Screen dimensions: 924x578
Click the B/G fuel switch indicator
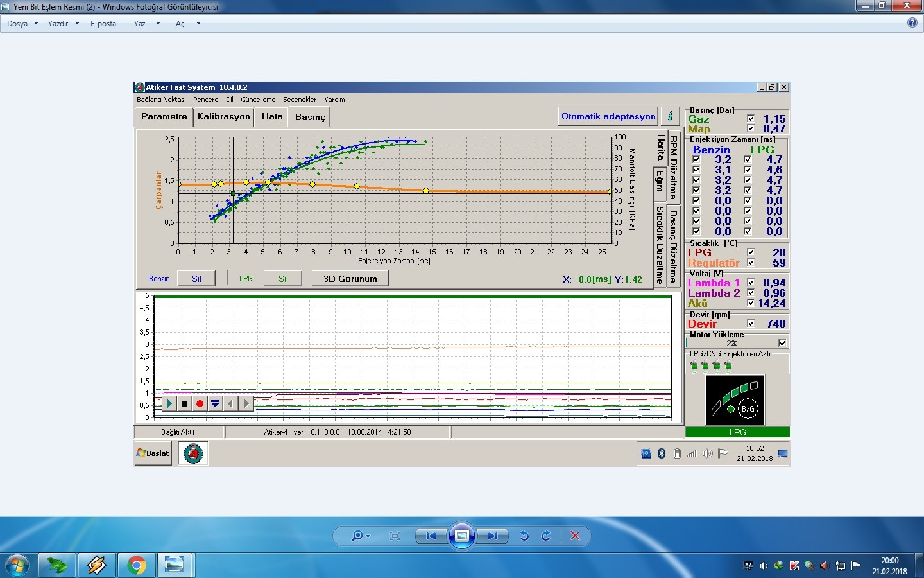[x=748, y=409]
